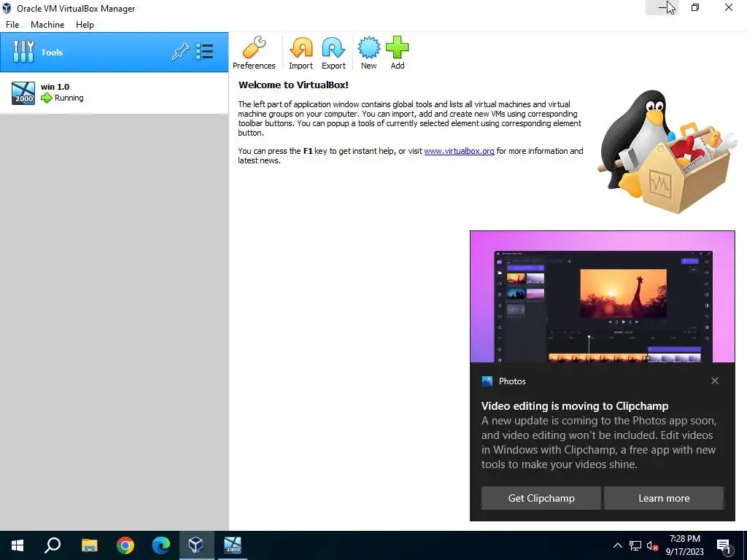Click the Video editing is moving to Clipchamp title
This screenshot has width=747, height=560.
click(575, 405)
